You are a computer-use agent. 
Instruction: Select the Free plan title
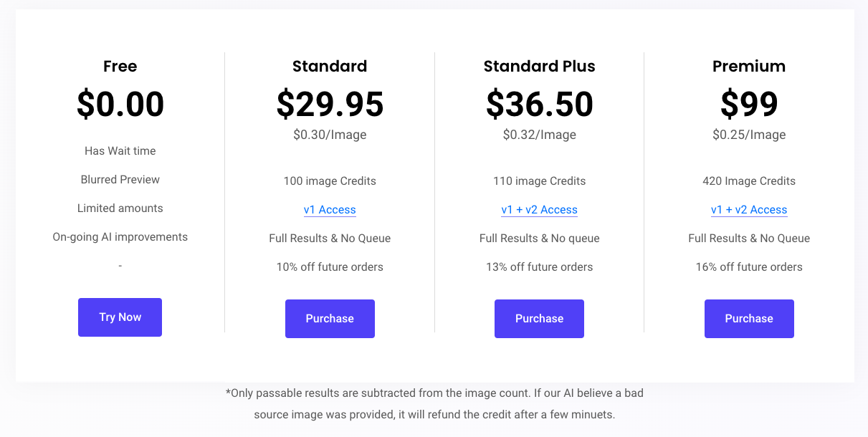point(120,66)
